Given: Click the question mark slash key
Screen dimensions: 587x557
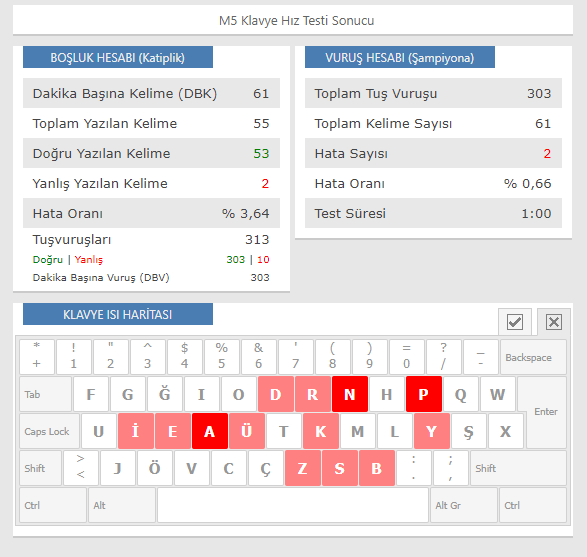Looking at the screenshot, I should (444, 357).
